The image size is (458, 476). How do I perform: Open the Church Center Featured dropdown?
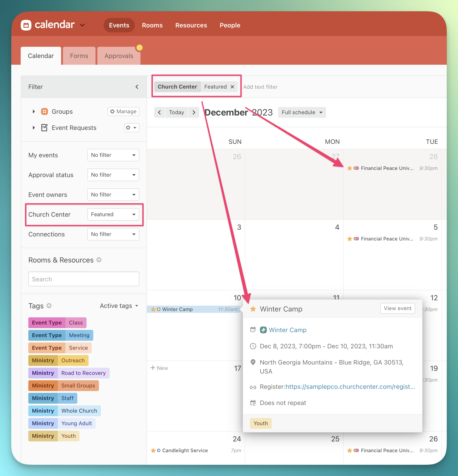point(113,214)
